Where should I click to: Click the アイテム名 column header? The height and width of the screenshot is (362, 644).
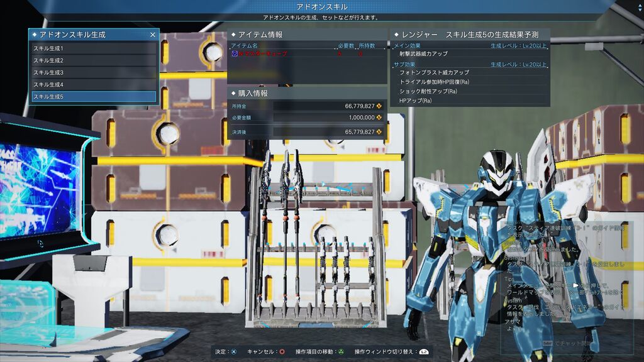(244, 45)
